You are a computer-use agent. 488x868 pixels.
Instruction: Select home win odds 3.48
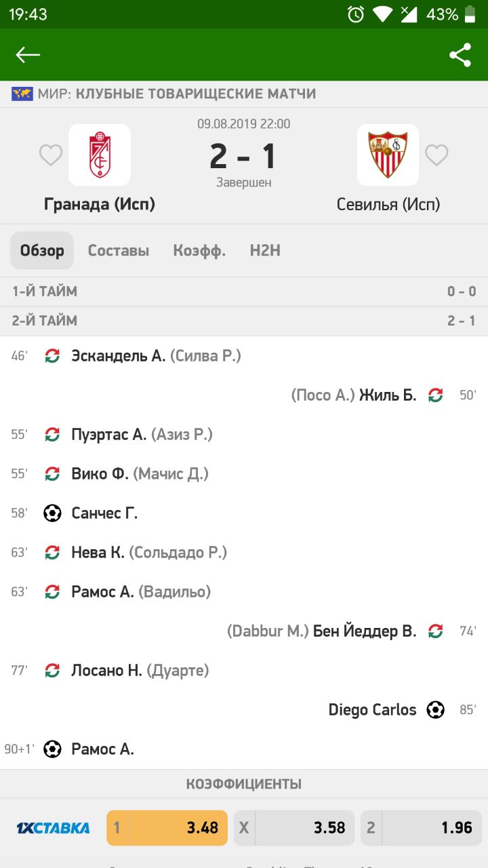pos(167,827)
